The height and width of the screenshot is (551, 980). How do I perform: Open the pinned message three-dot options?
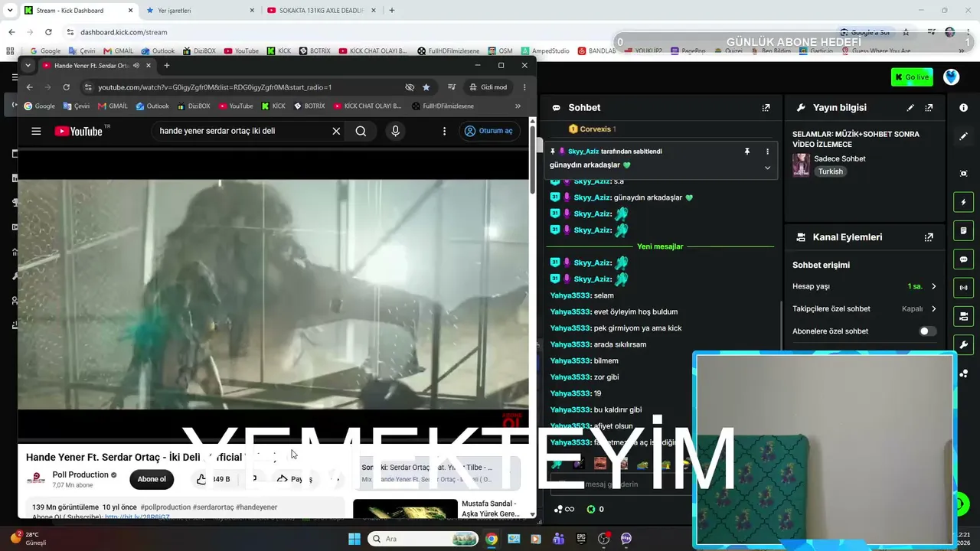click(x=767, y=152)
